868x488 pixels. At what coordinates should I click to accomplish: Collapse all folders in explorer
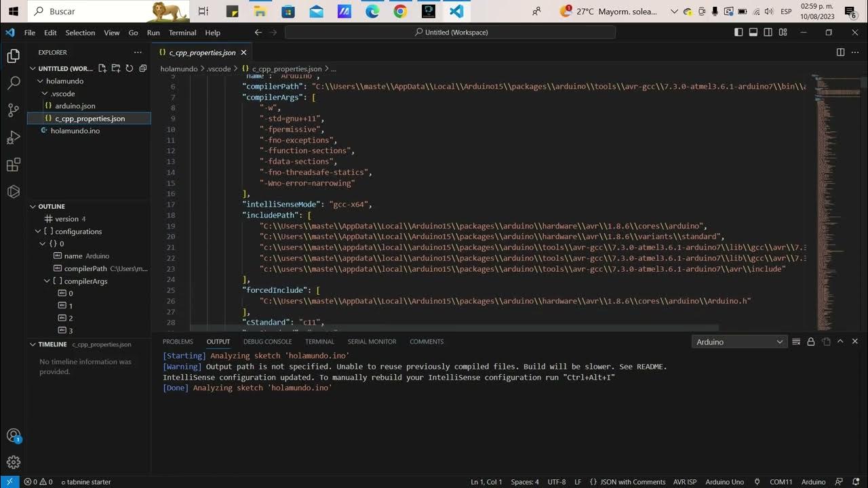pos(142,68)
